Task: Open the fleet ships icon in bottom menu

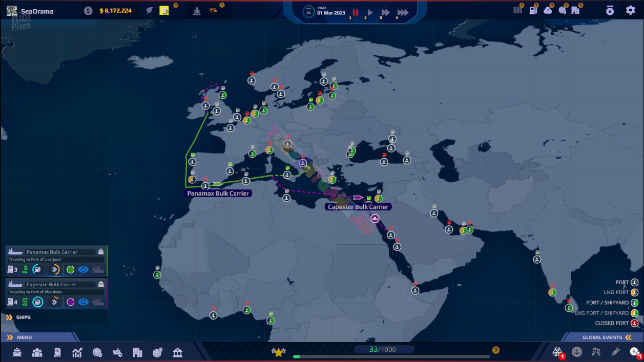Action: click(18, 352)
